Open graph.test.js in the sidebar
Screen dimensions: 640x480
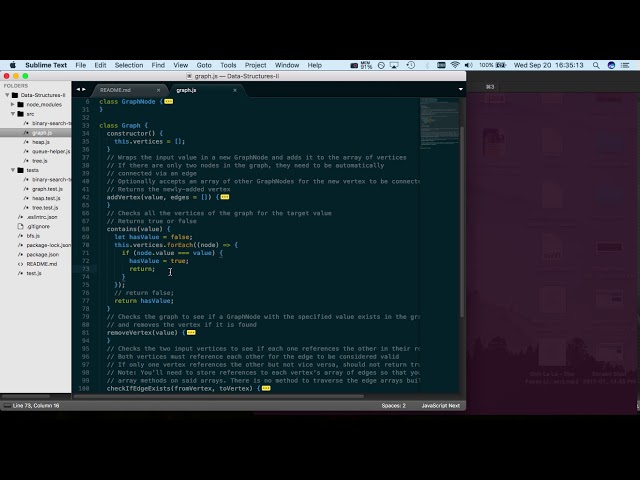[x=47, y=189]
